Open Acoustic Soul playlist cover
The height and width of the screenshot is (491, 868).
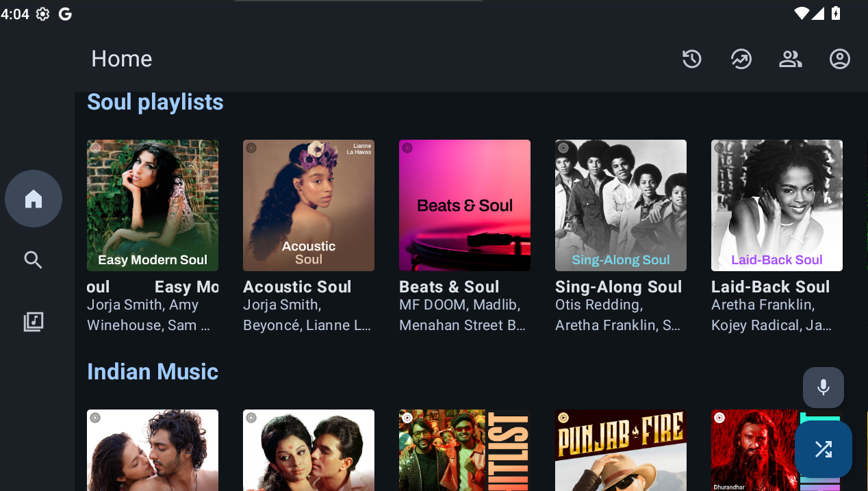(309, 205)
